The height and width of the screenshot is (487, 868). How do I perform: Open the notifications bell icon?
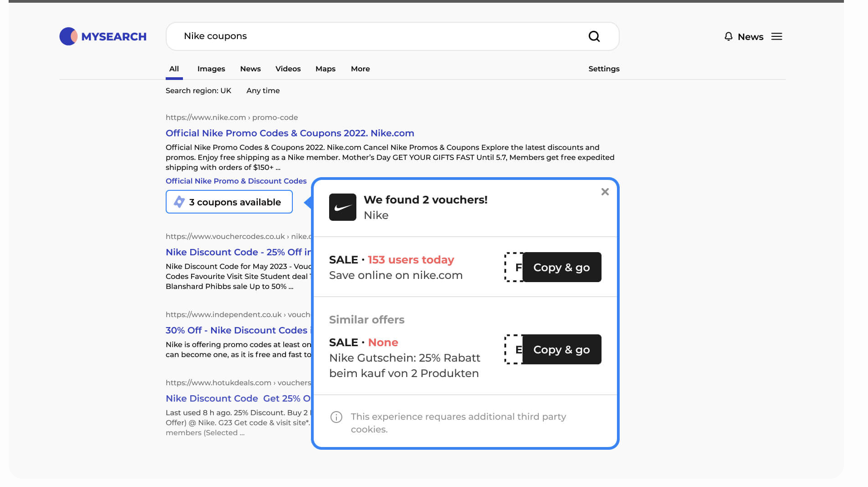[729, 36]
